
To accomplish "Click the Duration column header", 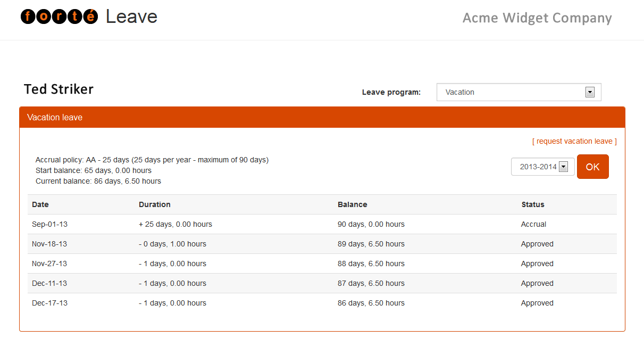I will (x=155, y=204).
